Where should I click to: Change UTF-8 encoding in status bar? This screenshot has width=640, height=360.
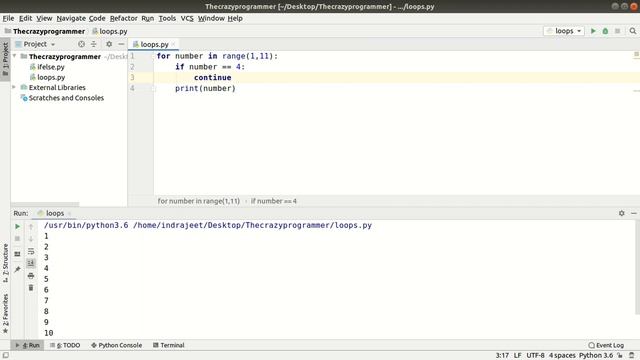tap(535, 356)
